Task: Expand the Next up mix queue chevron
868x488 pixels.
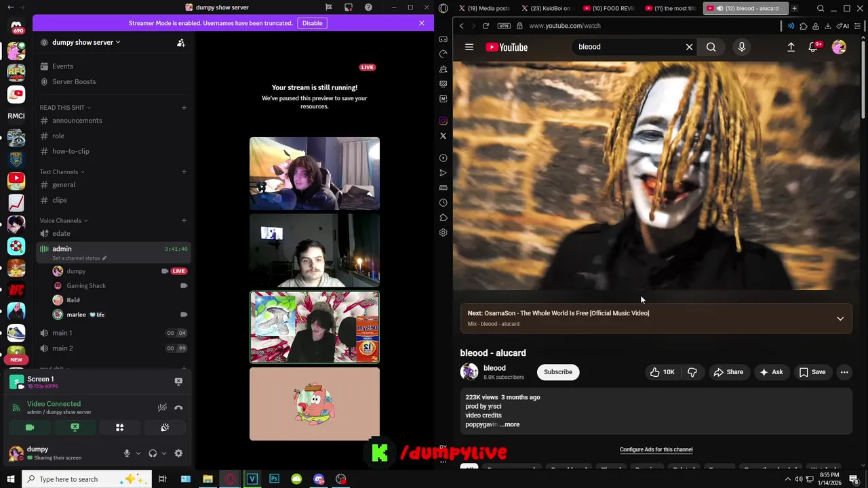Action: pyautogui.click(x=840, y=319)
